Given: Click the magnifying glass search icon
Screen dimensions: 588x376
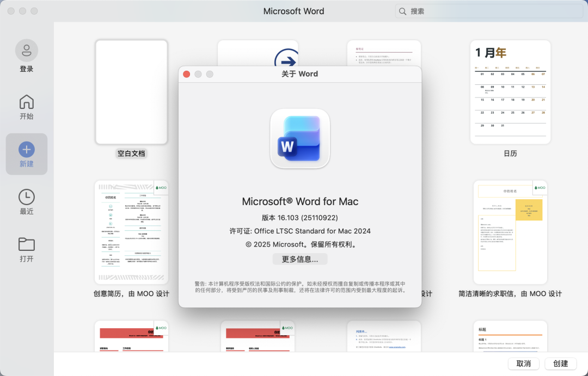Looking at the screenshot, I should pos(403,11).
